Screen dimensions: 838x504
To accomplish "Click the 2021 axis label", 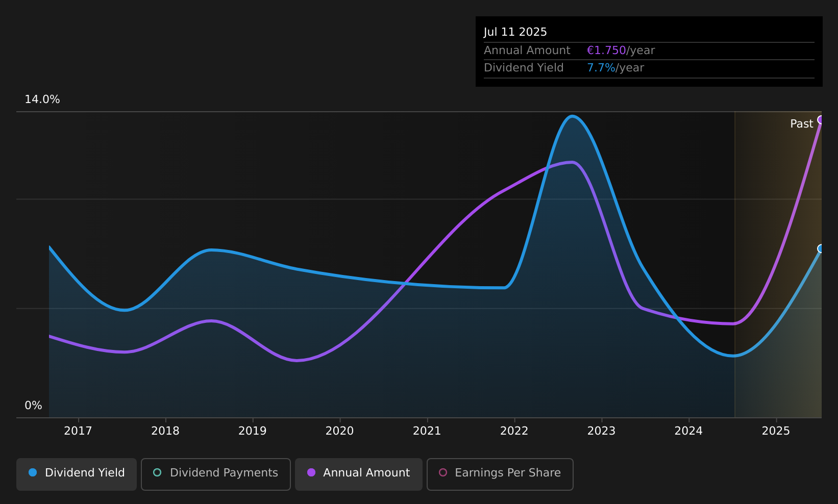I will click(427, 431).
